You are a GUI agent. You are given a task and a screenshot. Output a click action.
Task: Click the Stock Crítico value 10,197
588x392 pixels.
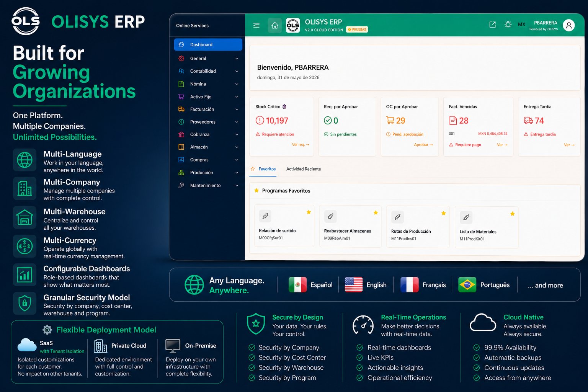coord(277,121)
